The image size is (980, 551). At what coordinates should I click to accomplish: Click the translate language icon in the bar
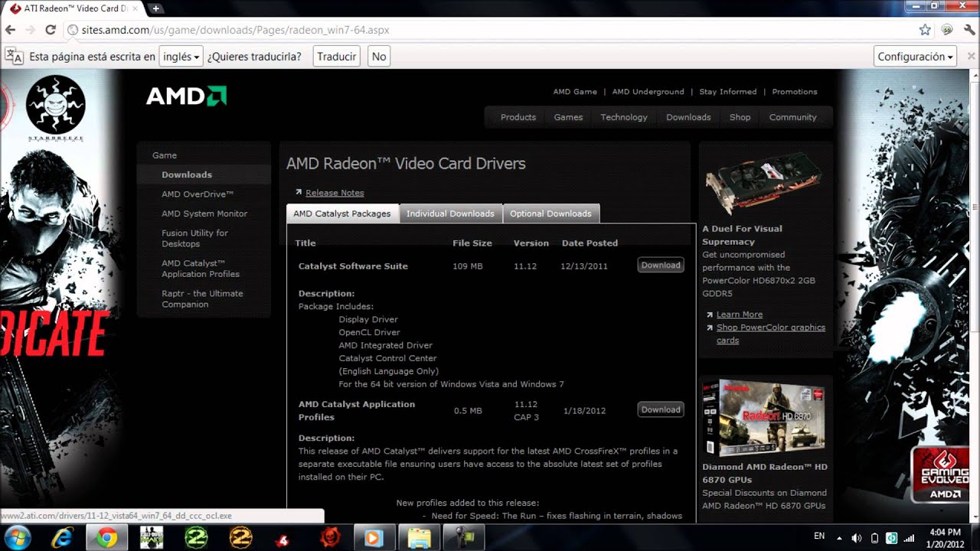click(14, 56)
